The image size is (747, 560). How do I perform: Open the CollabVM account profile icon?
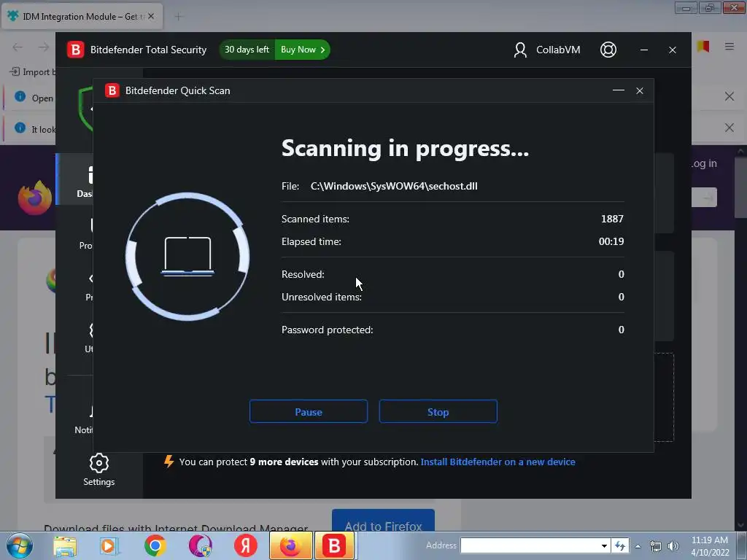[x=520, y=50]
